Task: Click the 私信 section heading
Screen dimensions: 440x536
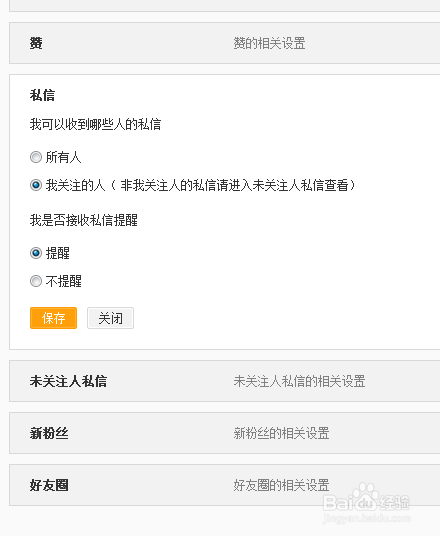Action: click(x=42, y=95)
